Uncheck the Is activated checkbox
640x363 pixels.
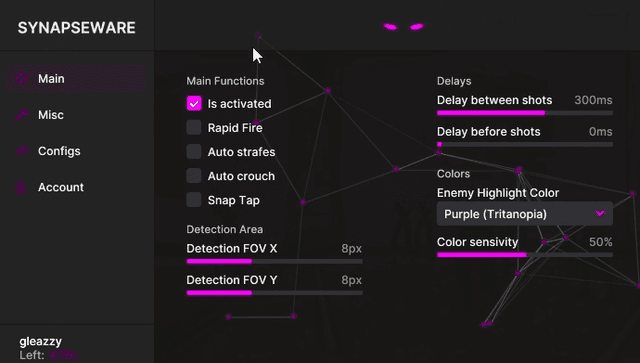[x=194, y=103]
